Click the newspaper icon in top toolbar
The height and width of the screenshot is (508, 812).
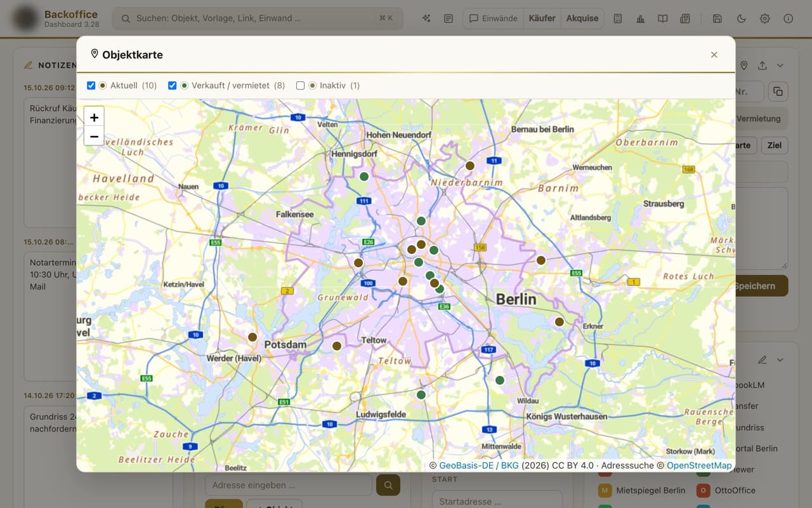pyautogui.click(x=685, y=18)
